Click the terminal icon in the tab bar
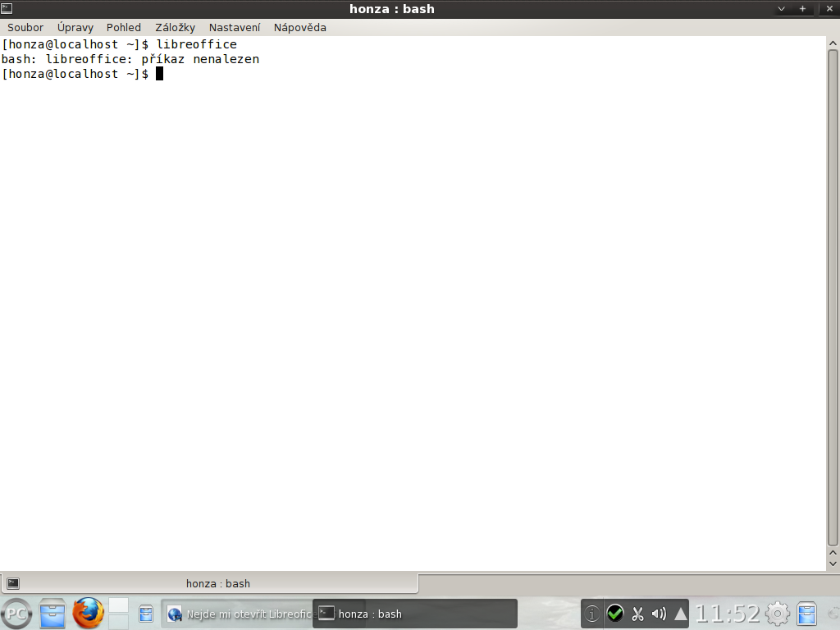This screenshot has width=840, height=630. click(x=13, y=583)
